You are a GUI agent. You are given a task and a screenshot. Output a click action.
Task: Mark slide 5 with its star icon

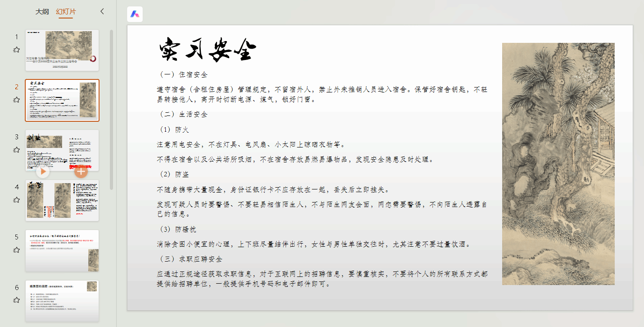click(x=17, y=250)
